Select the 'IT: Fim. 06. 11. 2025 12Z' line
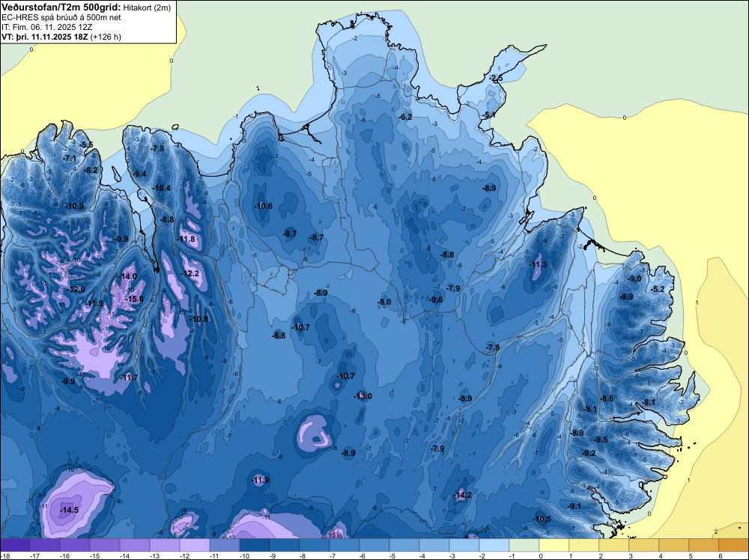 coord(46,27)
